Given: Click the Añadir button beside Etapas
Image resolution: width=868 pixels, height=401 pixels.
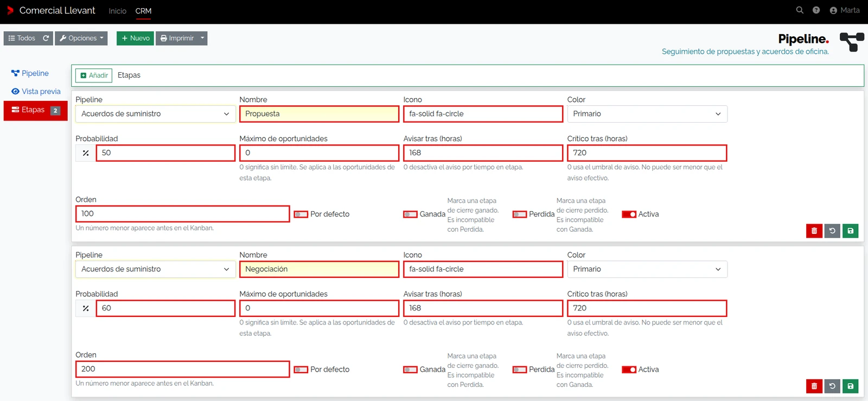Looking at the screenshot, I should 94,75.
